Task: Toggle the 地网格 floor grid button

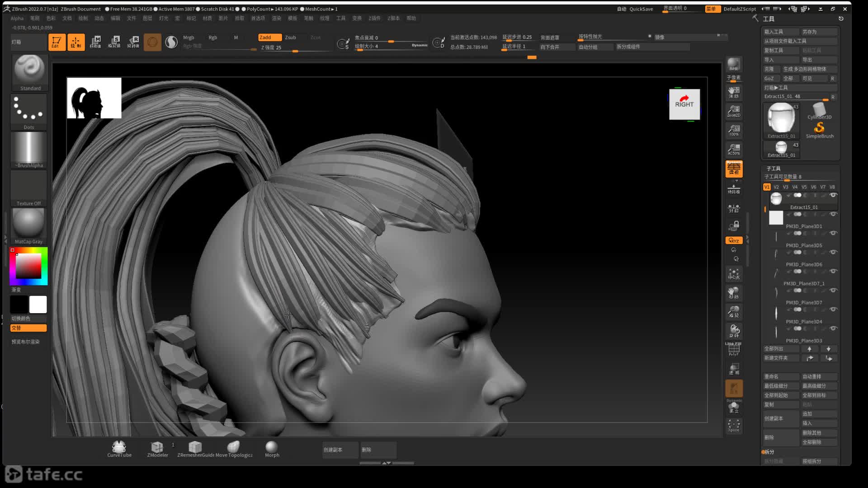Action: (734, 189)
